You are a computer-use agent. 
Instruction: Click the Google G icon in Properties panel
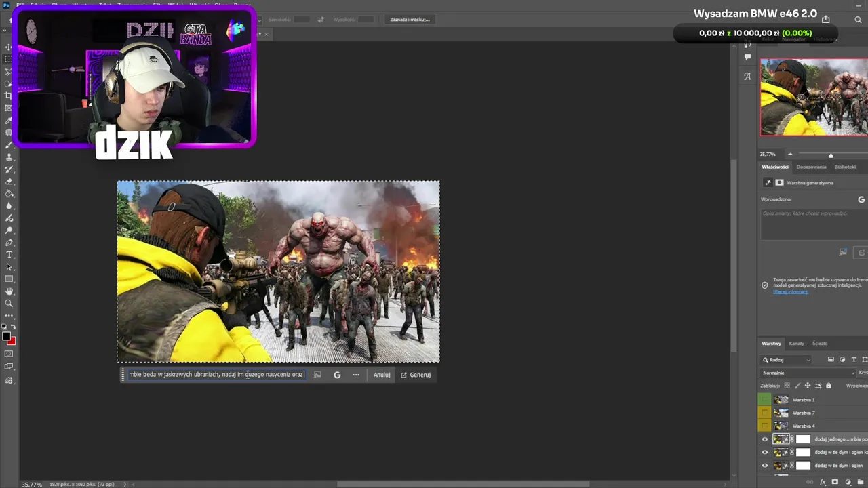pos(861,199)
